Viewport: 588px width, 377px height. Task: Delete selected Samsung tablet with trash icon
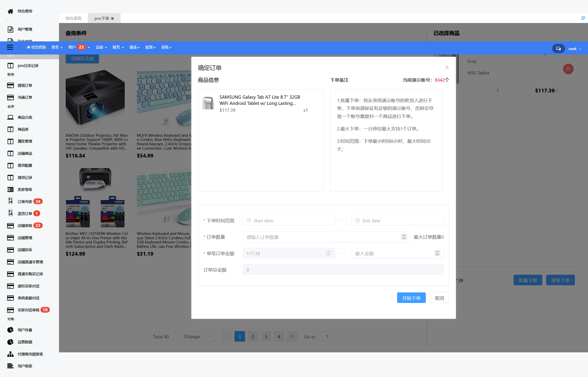pos(568,69)
